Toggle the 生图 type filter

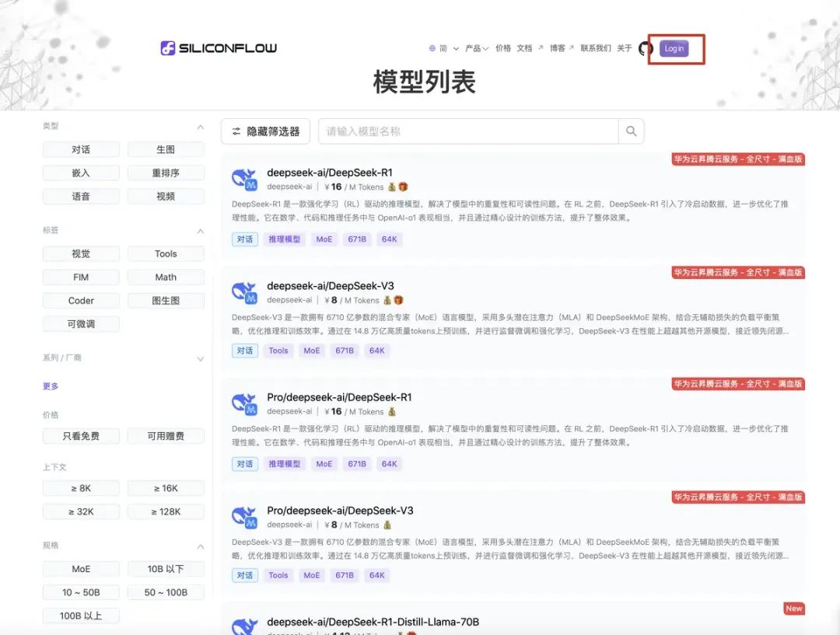pos(166,149)
